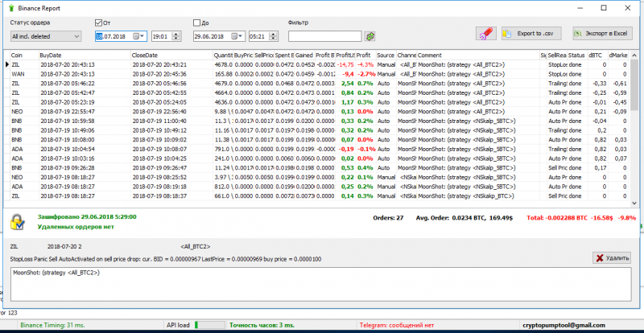Click 'Telegram: сообщений нет' status entry
Image resolution: width=644 pixels, height=333 pixels.
click(x=396, y=325)
